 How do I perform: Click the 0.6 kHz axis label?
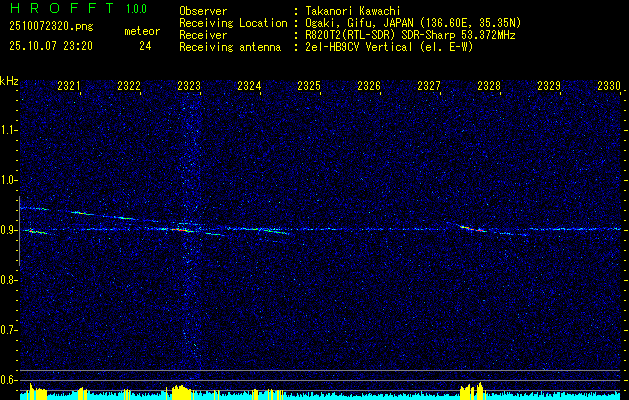(9, 380)
